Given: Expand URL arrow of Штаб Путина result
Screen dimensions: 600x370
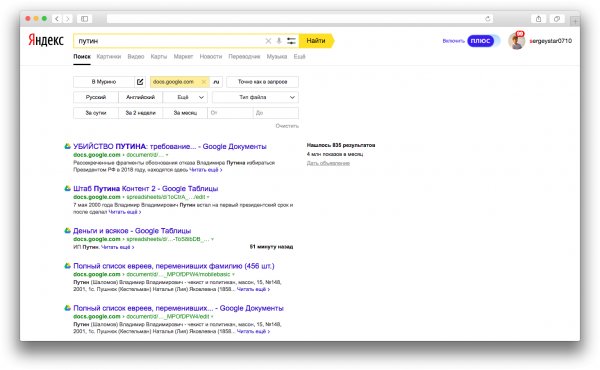Looking at the screenshot, I should point(208,197).
